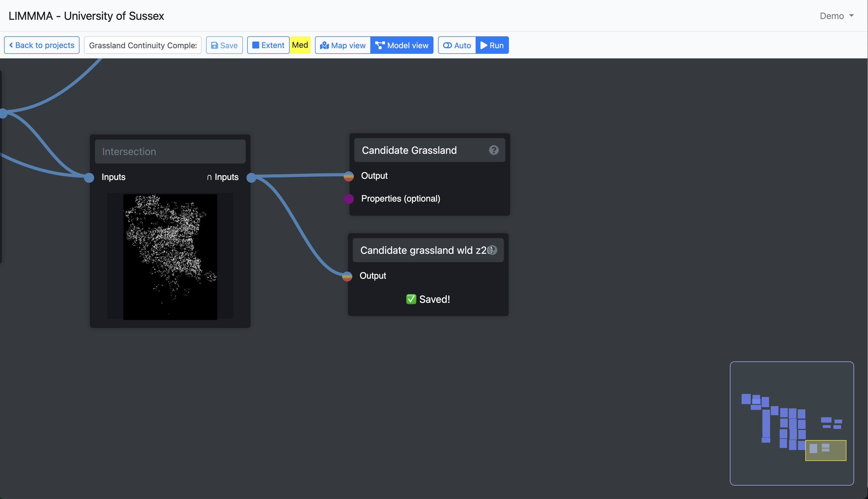Click the Intersection node's right output socket

pos(251,177)
